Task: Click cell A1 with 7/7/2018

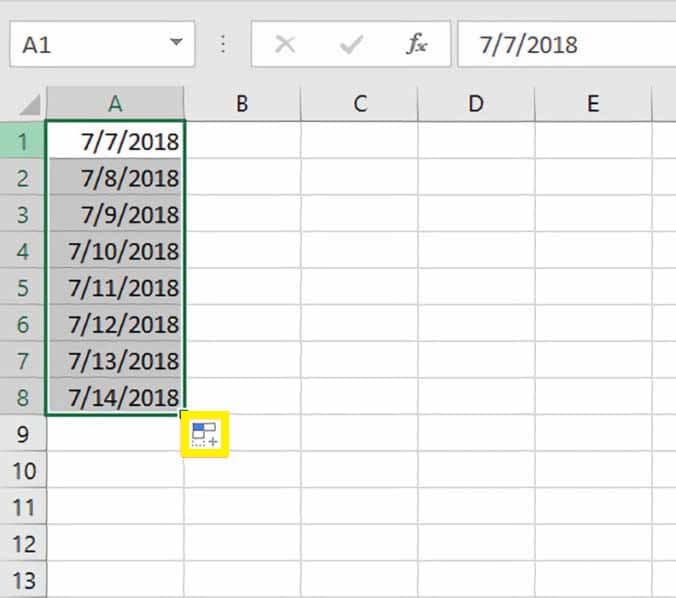Action: [x=115, y=141]
